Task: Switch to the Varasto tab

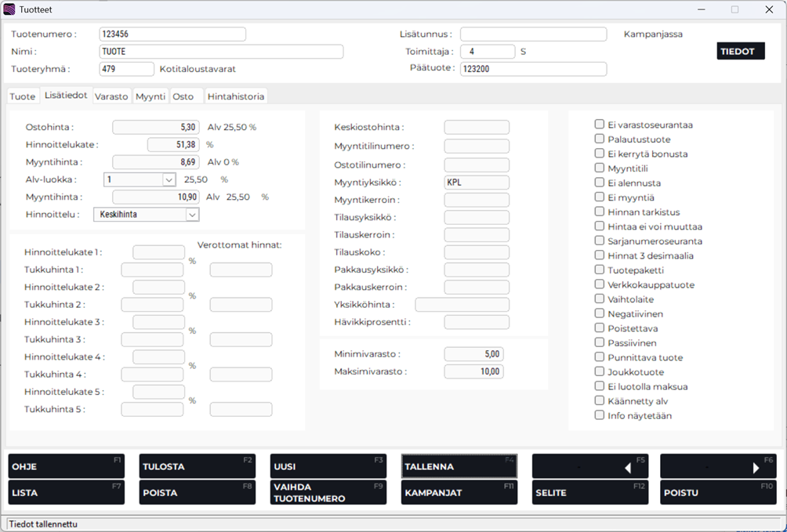Action: point(112,96)
